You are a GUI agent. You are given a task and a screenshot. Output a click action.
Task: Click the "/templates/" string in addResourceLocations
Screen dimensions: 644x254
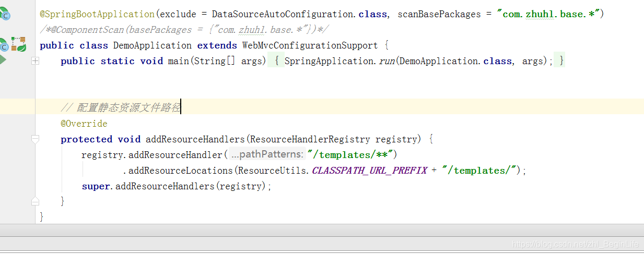479,171
